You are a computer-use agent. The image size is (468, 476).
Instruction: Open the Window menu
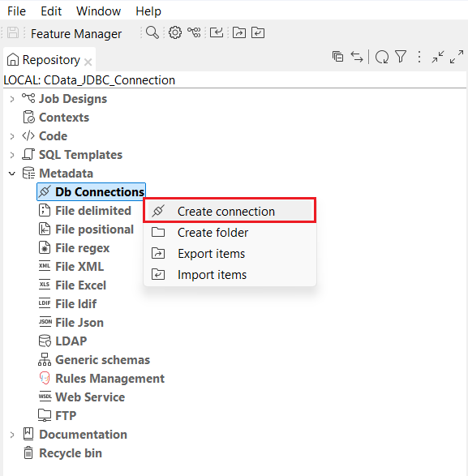pos(98,11)
